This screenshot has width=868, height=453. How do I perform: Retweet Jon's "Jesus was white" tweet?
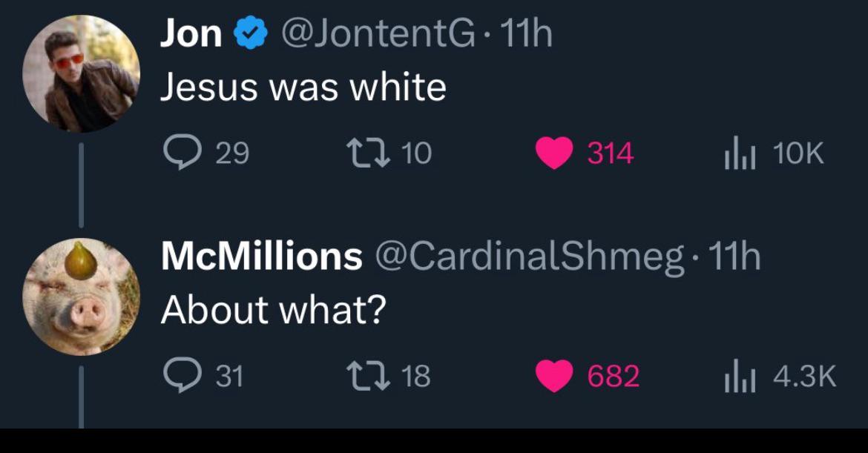(x=367, y=153)
